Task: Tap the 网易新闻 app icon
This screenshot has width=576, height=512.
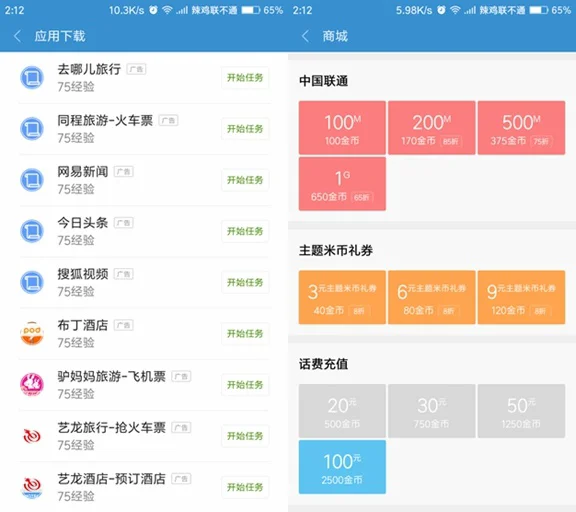Action: click(32, 180)
